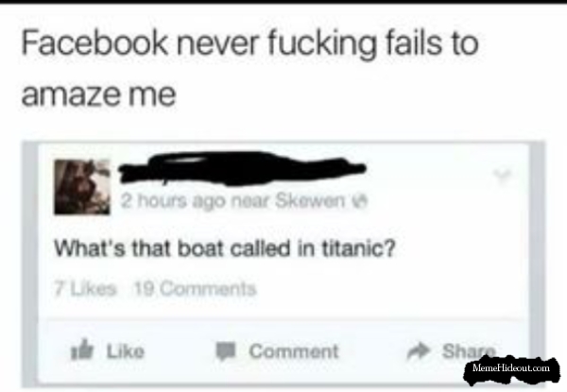Open the post options chevron menu

(503, 175)
